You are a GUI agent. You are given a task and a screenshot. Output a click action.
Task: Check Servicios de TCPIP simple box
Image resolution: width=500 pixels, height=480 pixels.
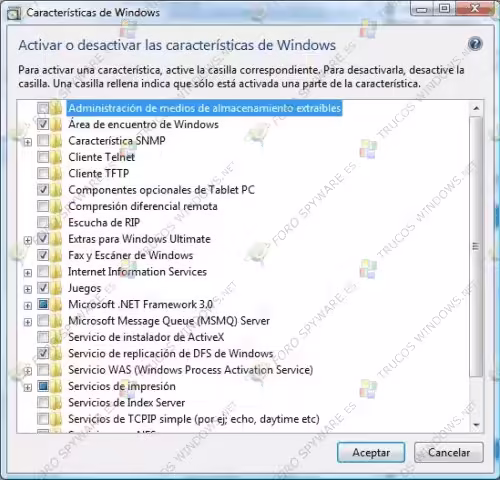pyautogui.click(x=43, y=418)
